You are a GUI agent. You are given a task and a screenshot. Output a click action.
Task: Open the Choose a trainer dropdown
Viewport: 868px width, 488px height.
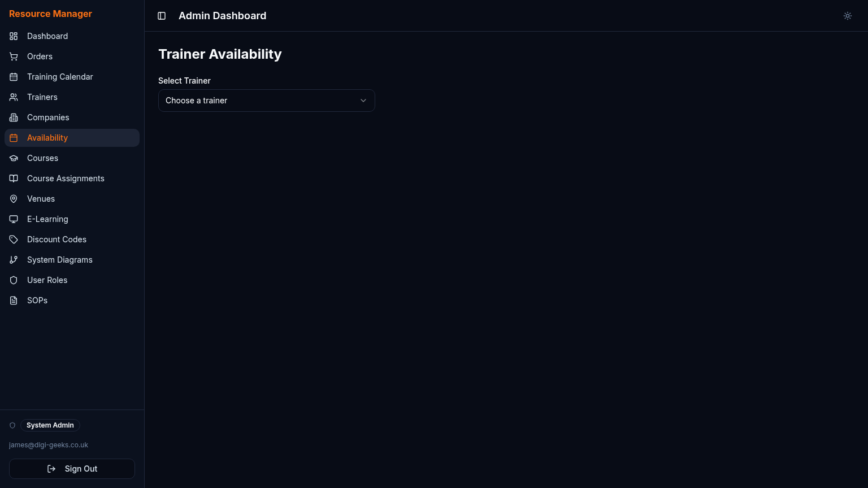[267, 101]
